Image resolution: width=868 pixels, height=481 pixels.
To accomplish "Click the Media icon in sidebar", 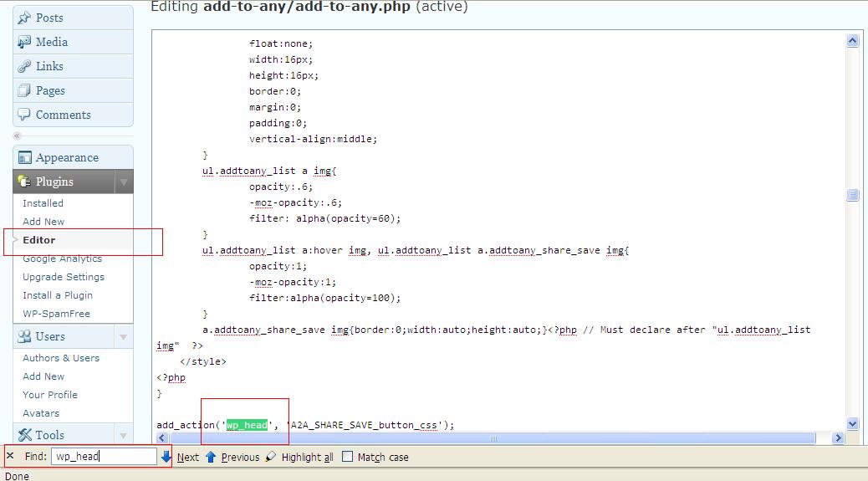I will click(x=23, y=42).
